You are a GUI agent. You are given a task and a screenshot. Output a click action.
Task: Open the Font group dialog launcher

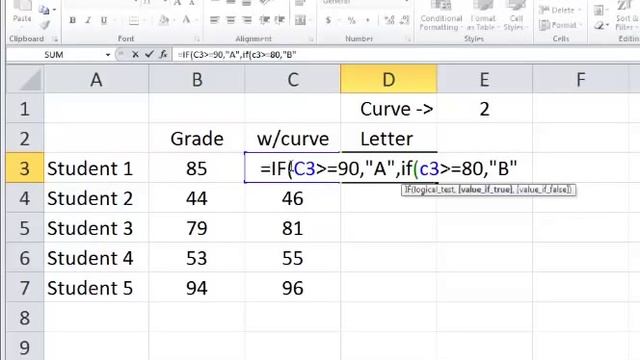tap(197, 39)
